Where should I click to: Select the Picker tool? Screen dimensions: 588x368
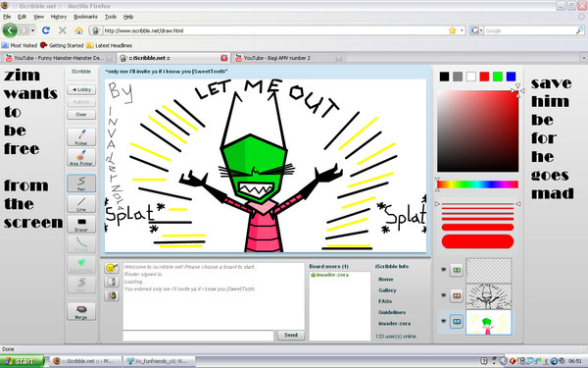click(81, 137)
